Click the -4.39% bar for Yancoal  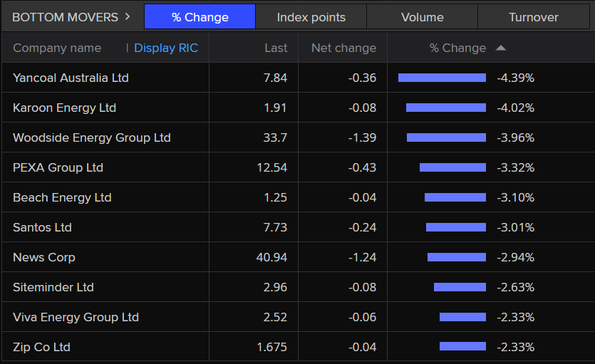coord(442,78)
